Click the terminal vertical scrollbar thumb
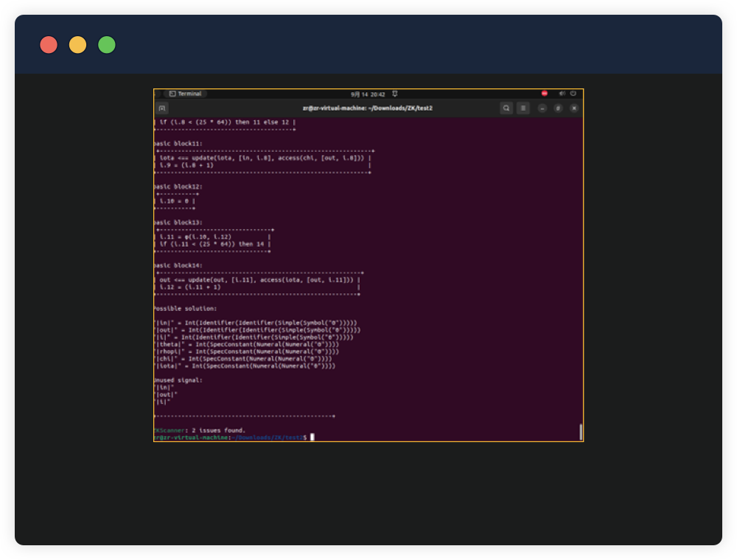The width and height of the screenshot is (737, 560). (581, 432)
